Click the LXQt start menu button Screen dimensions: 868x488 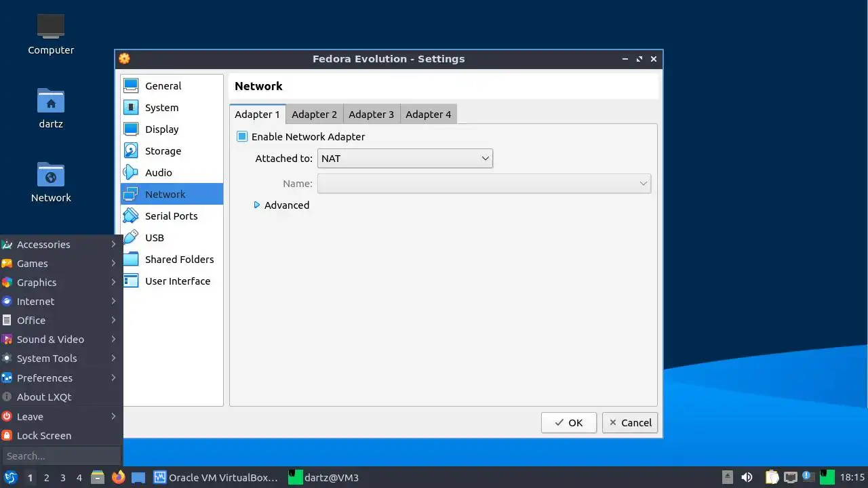[11, 478]
